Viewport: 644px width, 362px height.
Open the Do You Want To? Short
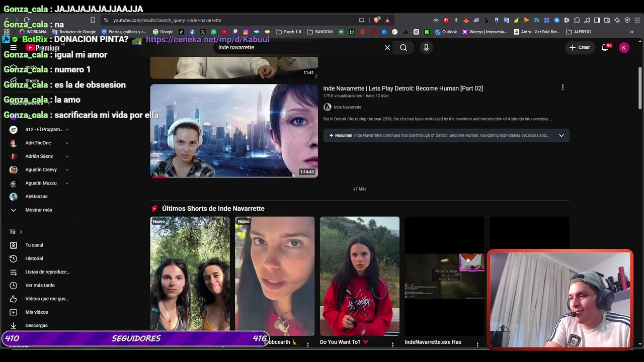360,276
